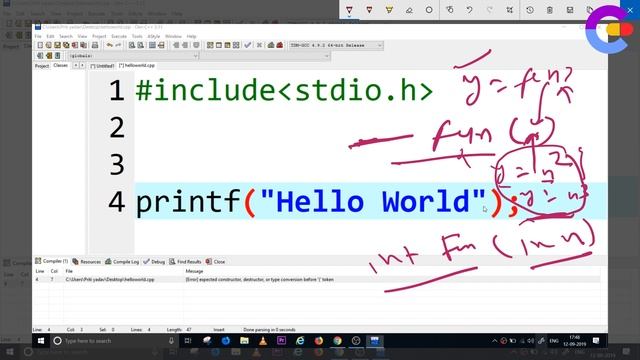Click the Undo arrow in Dev-C++ toolbar
This screenshot has height=360, width=640.
109,45
